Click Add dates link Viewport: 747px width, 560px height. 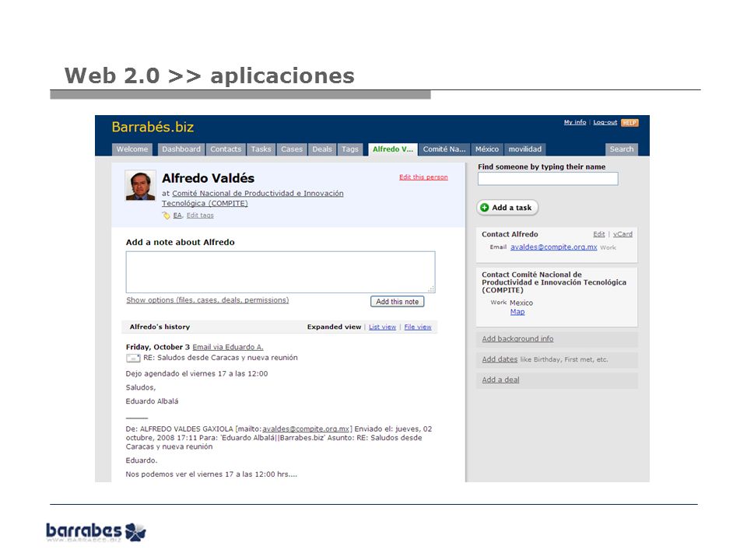[x=500, y=359]
